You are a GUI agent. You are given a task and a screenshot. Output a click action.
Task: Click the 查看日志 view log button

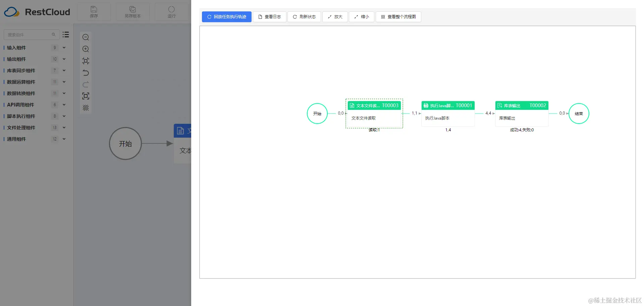[x=270, y=17]
